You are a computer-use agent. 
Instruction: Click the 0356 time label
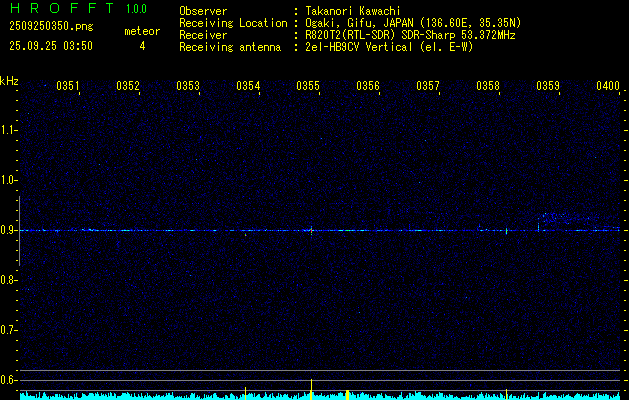click(368, 85)
